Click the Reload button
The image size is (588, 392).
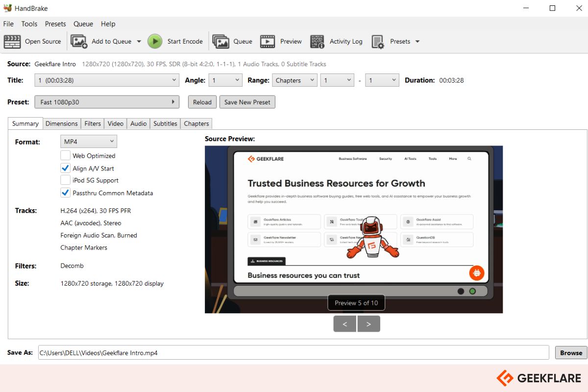click(202, 102)
